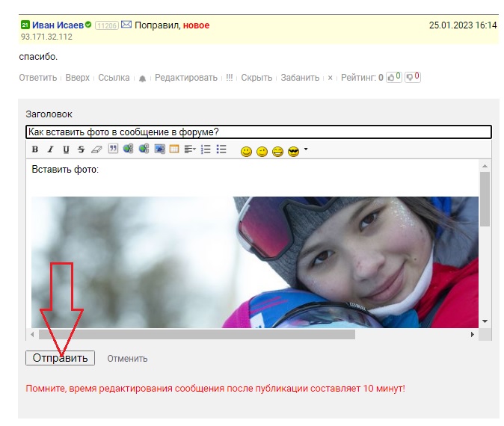Click the post date 25.01.2023 16:14

463,25
